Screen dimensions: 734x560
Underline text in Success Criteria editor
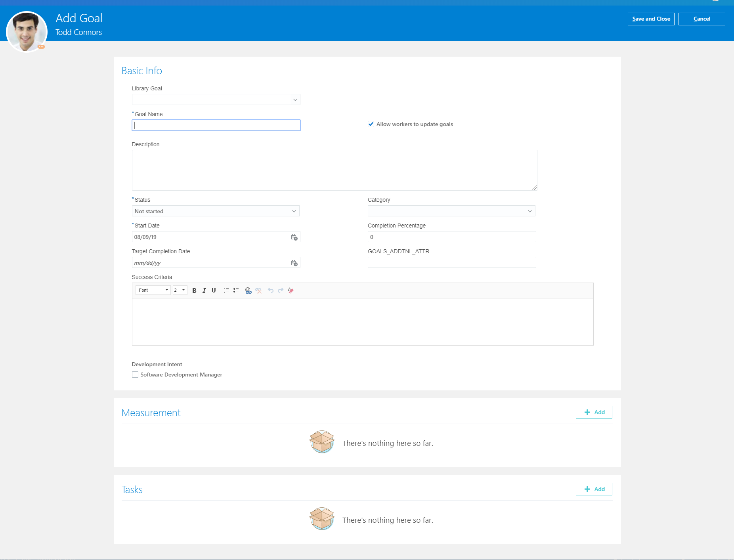click(x=214, y=290)
